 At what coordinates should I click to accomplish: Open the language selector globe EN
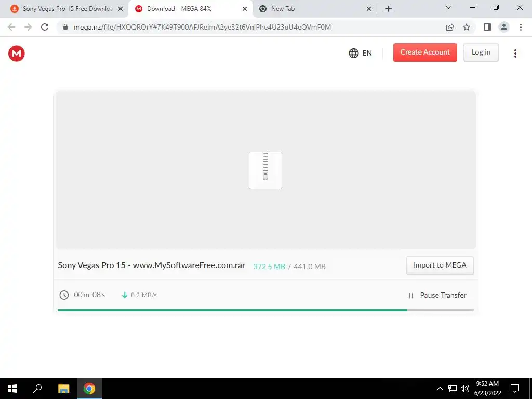[x=361, y=54]
